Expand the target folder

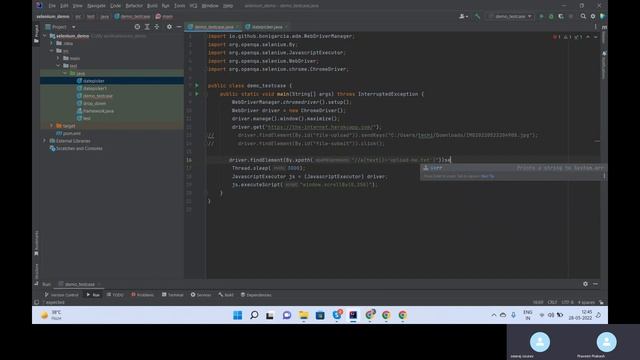pos(52,126)
